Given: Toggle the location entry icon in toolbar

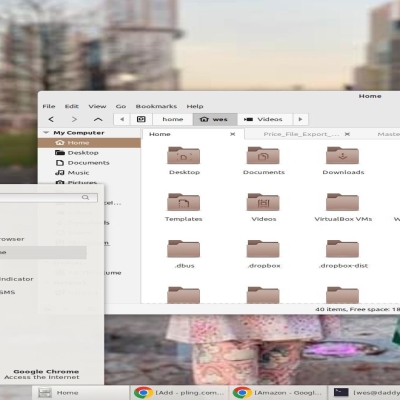Looking at the screenshot, I should point(141,119).
